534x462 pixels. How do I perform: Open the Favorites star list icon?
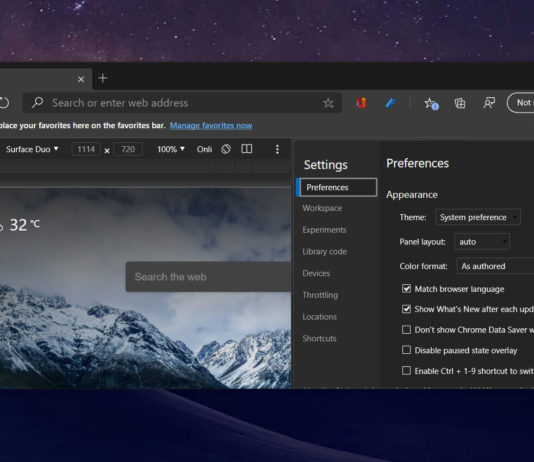point(431,103)
